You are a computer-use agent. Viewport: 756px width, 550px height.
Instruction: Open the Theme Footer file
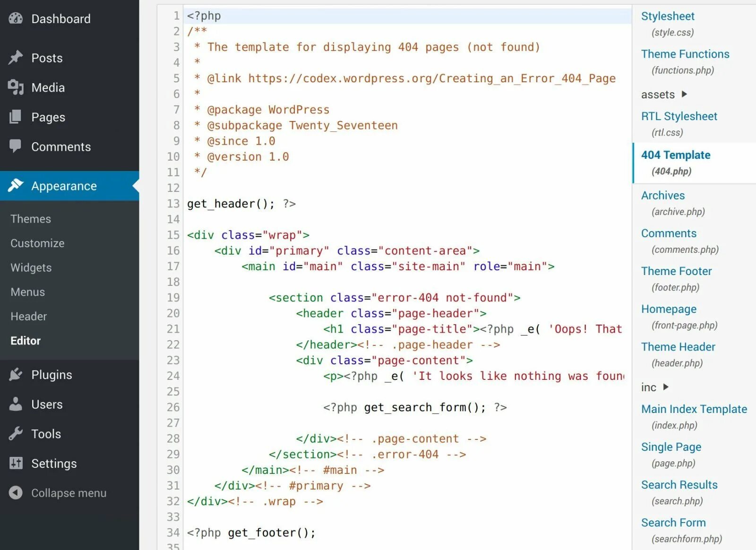[676, 271]
